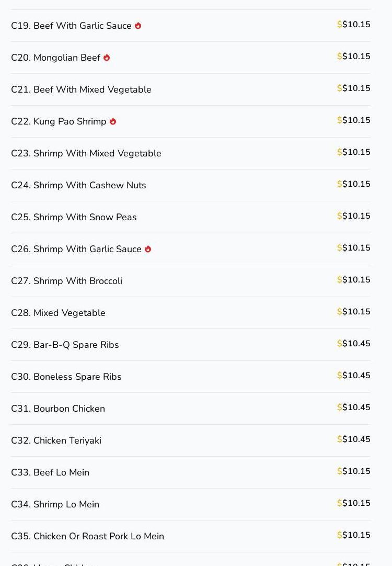Click Kung Pao Shrimp spicy flame icon
The width and height of the screenshot is (392, 566).
pos(113,121)
